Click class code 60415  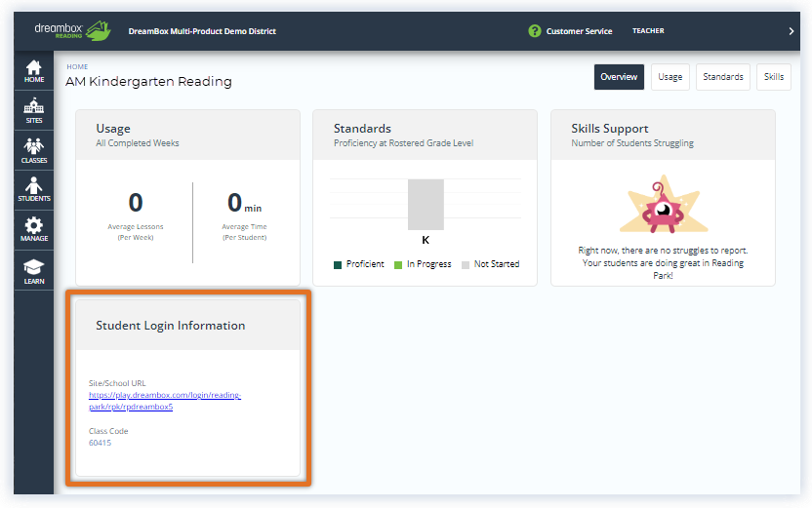tap(100, 443)
